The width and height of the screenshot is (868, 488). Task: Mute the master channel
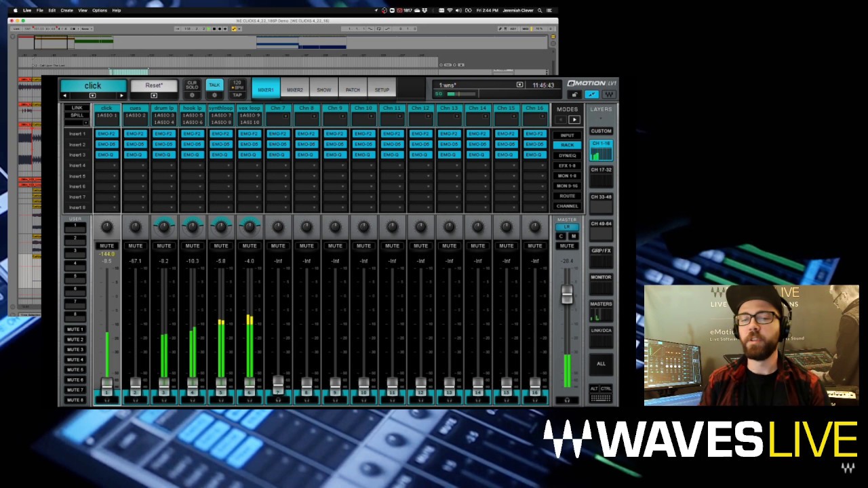click(x=567, y=245)
